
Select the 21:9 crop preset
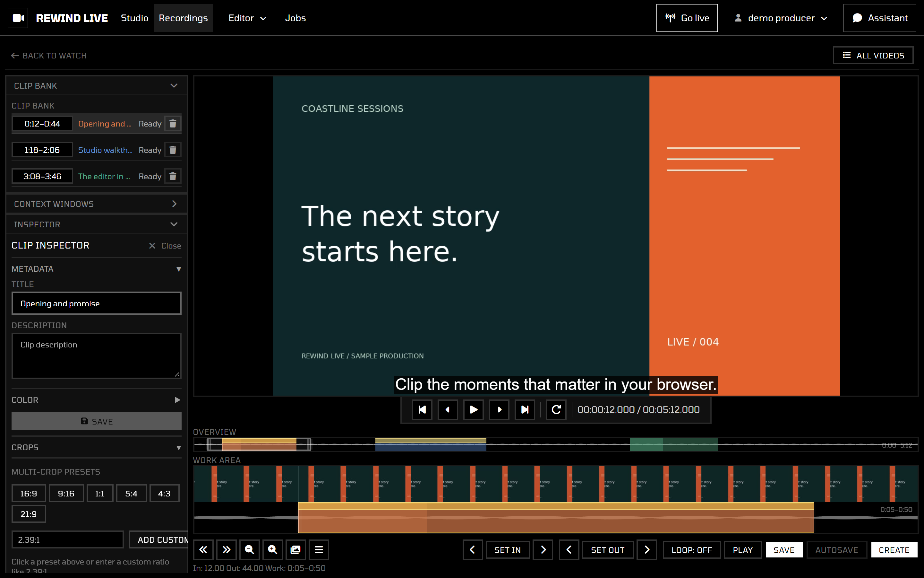click(29, 514)
